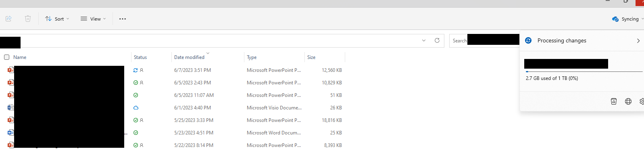Click the OneDrive storage usage progress bar

(584, 71)
